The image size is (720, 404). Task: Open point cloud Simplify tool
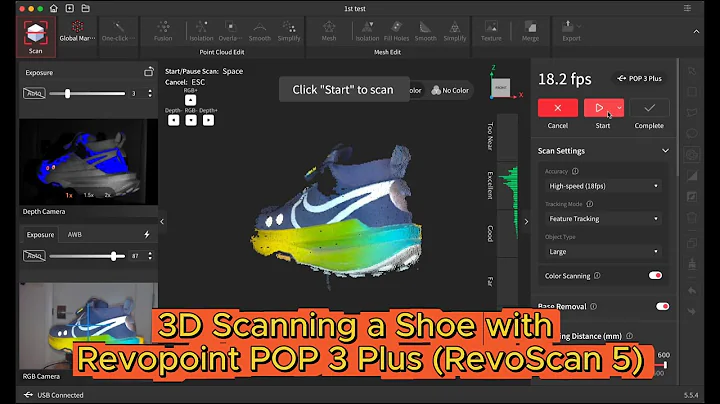click(x=289, y=31)
